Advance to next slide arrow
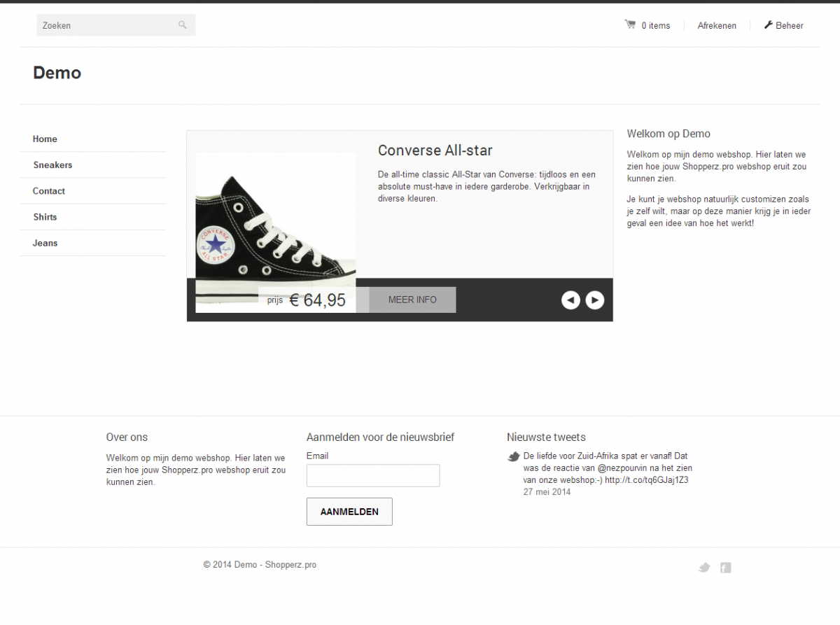Image resolution: width=840 pixels, height=625 pixels. (x=594, y=300)
